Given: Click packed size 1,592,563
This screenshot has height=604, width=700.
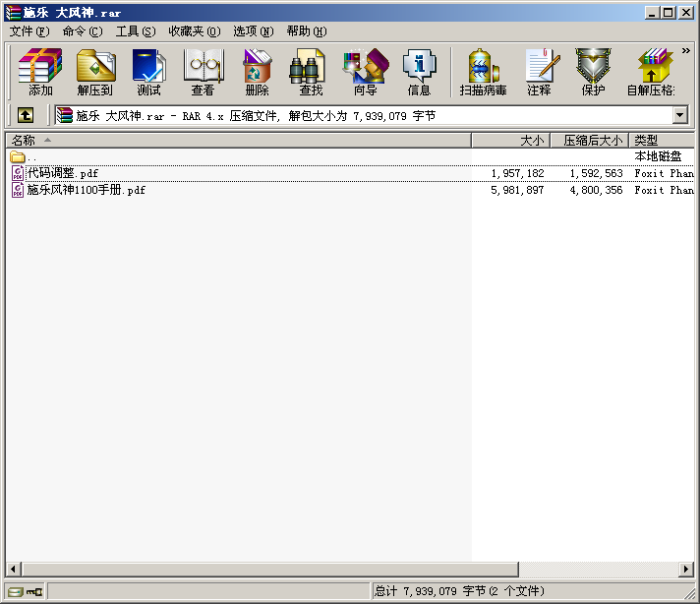Looking at the screenshot, I should (x=596, y=173).
